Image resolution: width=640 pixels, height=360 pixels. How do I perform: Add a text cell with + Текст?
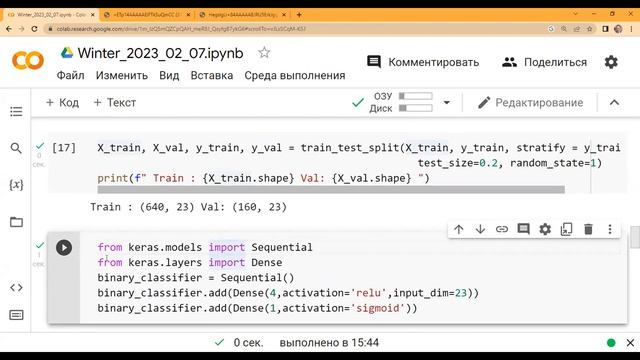coord(115,102)
